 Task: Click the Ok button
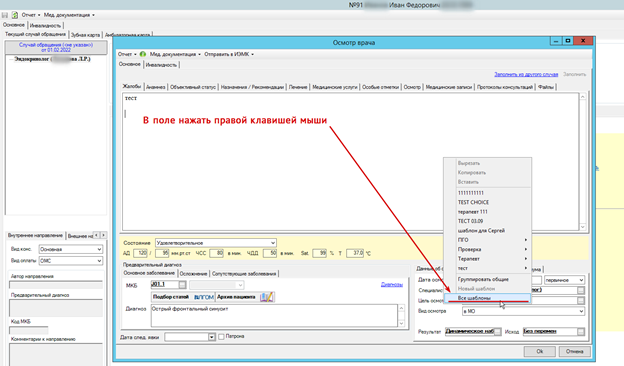coord(539,351)
